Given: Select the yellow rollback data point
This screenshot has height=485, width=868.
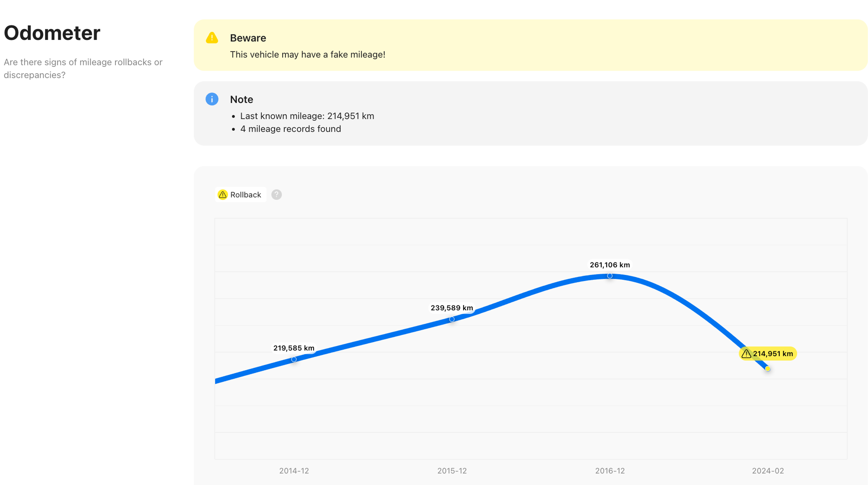Looking at the screenshot, I should tap(768, 369).
